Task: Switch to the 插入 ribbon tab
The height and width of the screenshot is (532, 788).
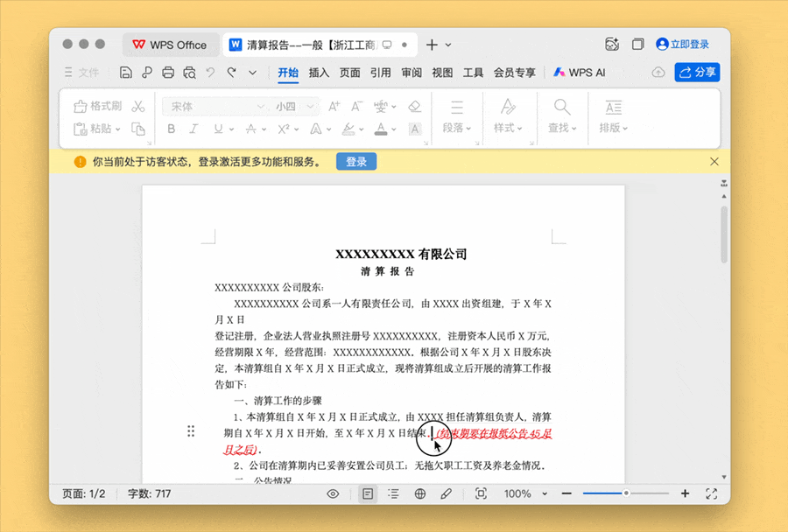Action: 318,73
